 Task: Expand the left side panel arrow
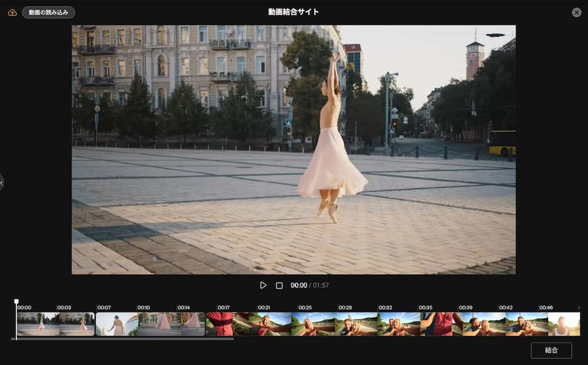[2, 182]
